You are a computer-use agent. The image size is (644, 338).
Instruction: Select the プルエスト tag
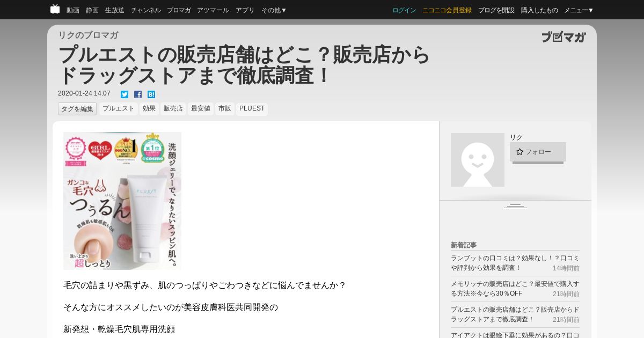[119, 109]
